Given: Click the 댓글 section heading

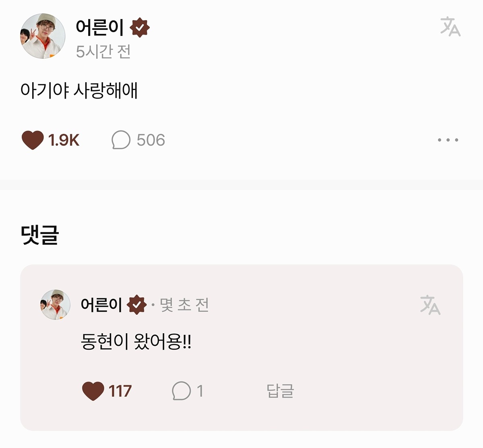Looking at the screenshot, I should [x=40, y=235].
